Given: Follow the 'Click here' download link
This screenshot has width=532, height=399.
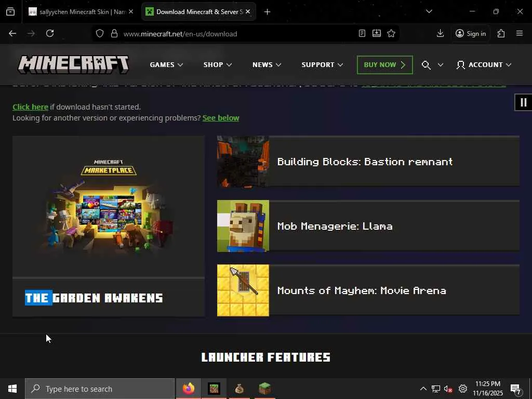Looking at the screenshot, I should coord(30,107).
